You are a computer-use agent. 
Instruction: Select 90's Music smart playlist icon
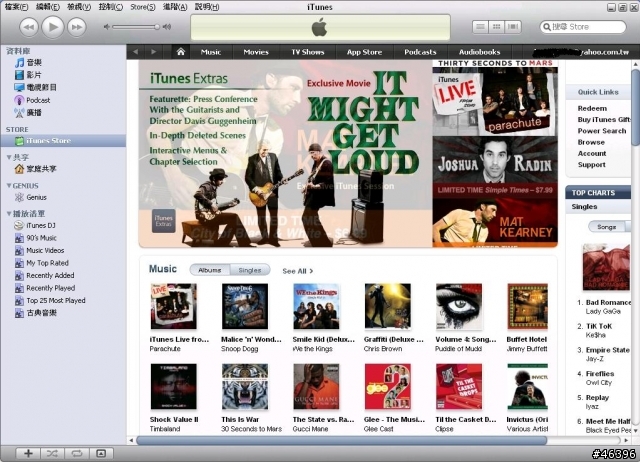tap(19, 238)
